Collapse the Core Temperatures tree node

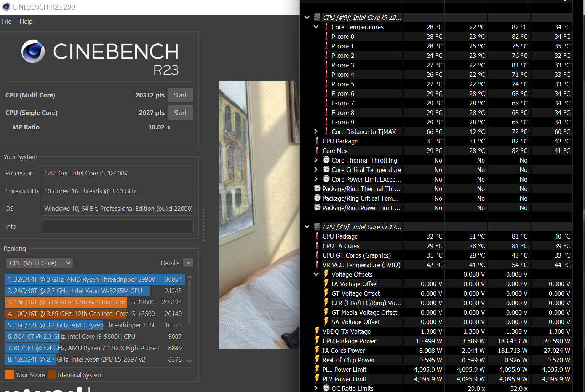coord(316,27)
